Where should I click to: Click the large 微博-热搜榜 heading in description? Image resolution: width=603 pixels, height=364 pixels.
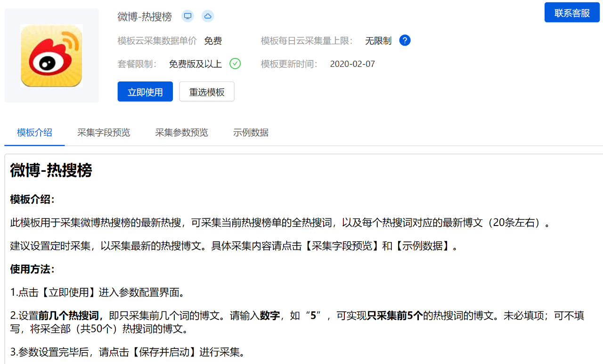51,170
